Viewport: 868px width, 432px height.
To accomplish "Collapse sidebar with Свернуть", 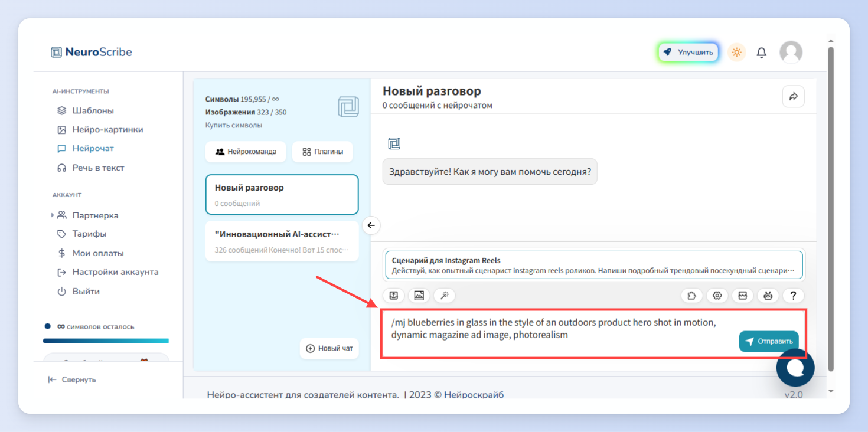I will pos(72,379).
